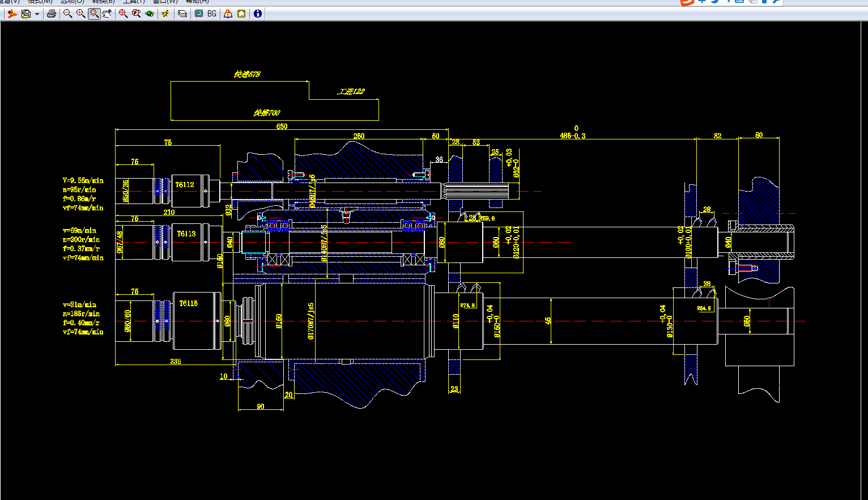Viewport: 868px width, 500px height.
Task: Click the 485-0.3 dimension text
Action: click(x=573, y=136)
